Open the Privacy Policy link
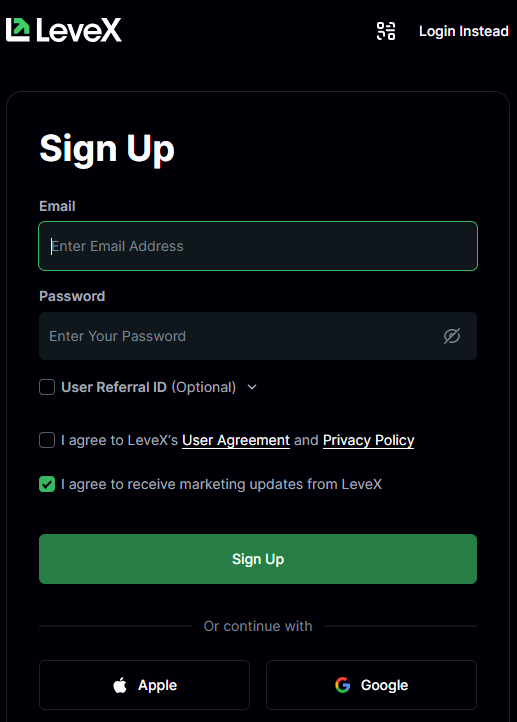The height and width of the screenshot is (722, 517). [x=368, y=440]
